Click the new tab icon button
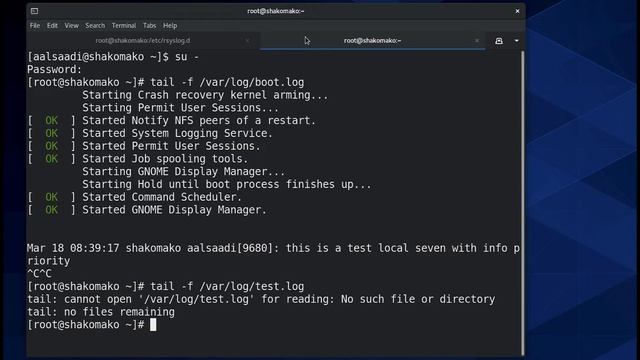The width and height of the screenshot is (640, 360). tap(499, 41)
